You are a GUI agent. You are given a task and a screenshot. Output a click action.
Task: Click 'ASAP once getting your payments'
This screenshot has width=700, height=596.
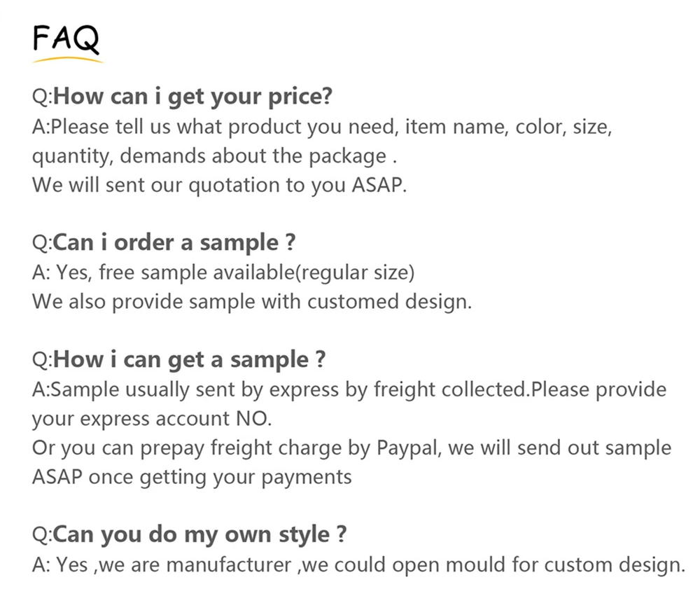click(192, 478)
